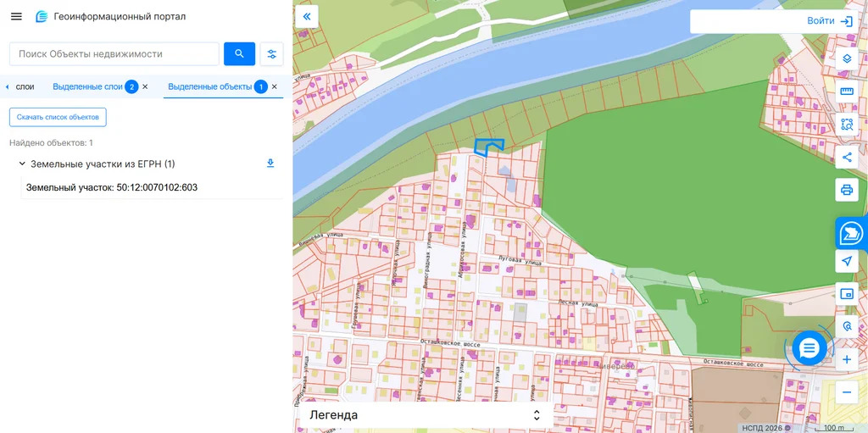868x433 pixels.
Task: Expand the Легенда panel
Action: 426,415
